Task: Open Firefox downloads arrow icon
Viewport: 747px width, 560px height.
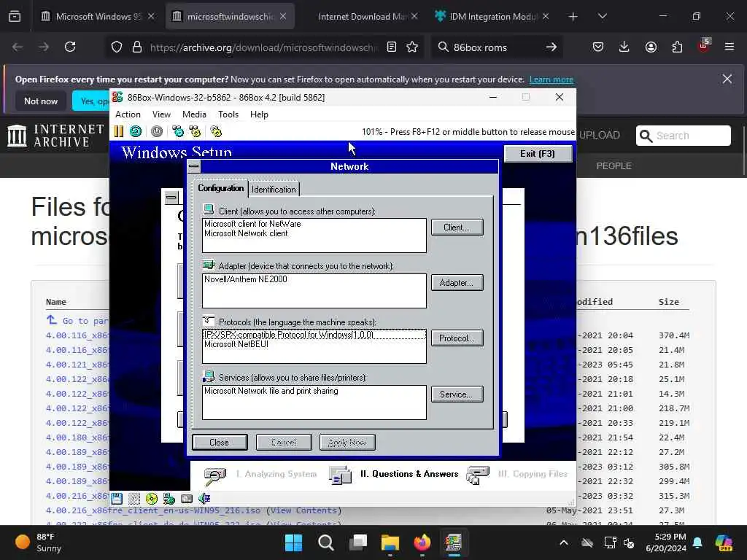Action: pos(624,47)
